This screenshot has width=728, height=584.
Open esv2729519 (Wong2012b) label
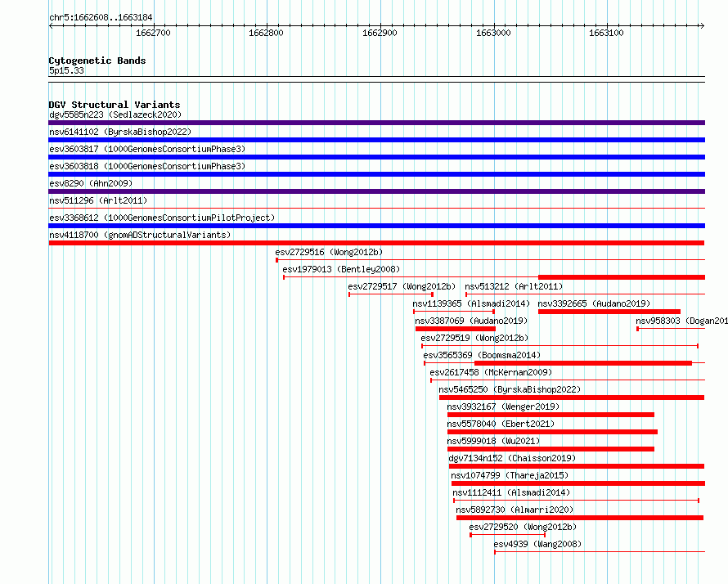(474, 338)
